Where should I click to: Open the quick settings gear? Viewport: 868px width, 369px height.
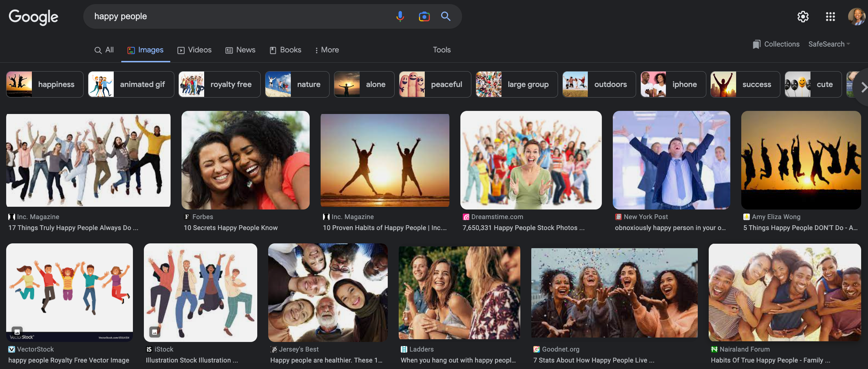[803, 16]
